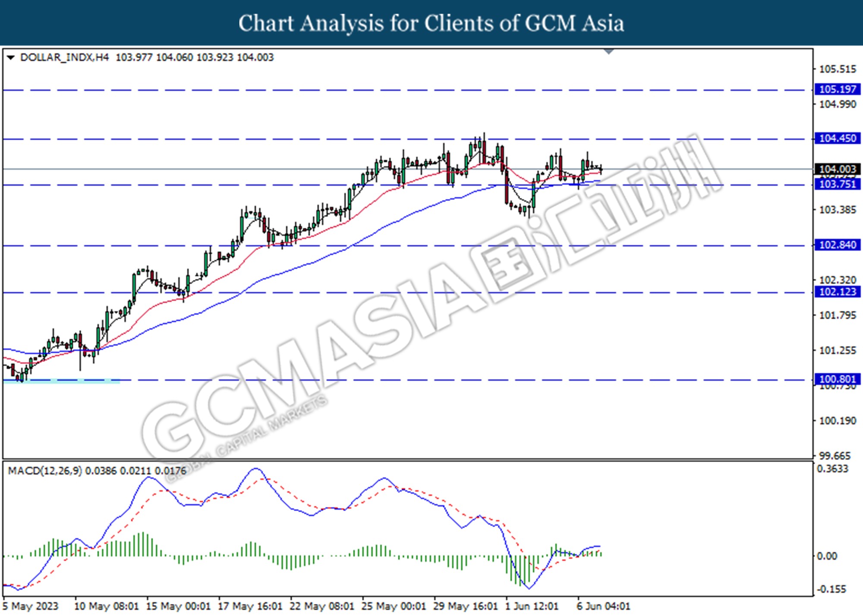Click the Chart Analysis for Clients title
Screen dimensions: 863x616
(x=431, y=23)
